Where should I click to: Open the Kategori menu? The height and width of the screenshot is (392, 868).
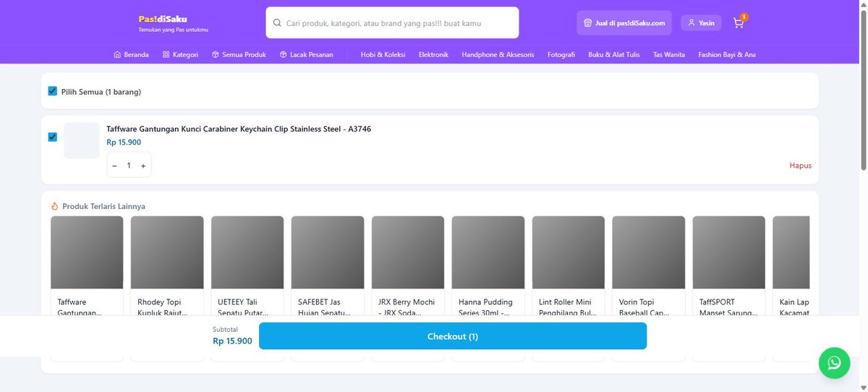click(x=180, y=54)
